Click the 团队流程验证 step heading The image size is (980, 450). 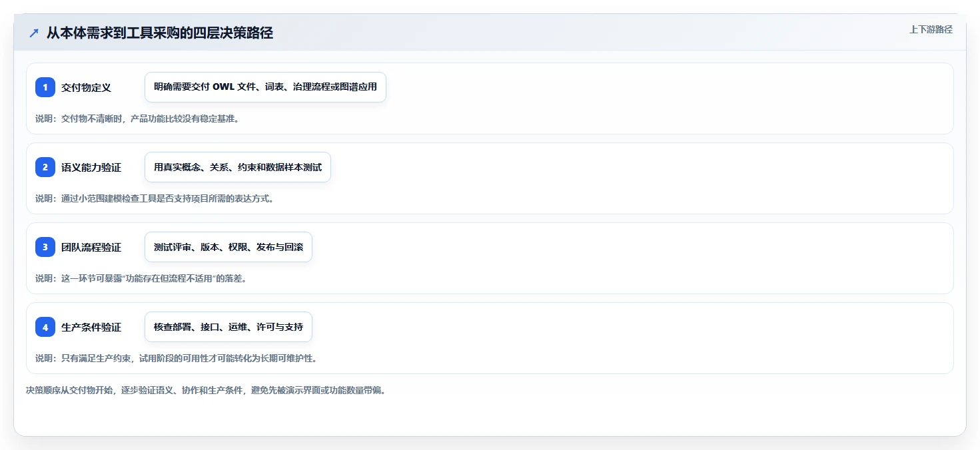[91, 247]
